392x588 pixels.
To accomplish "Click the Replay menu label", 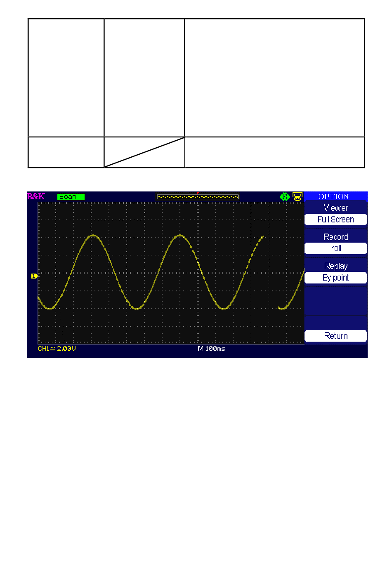I will coord(335,266).
